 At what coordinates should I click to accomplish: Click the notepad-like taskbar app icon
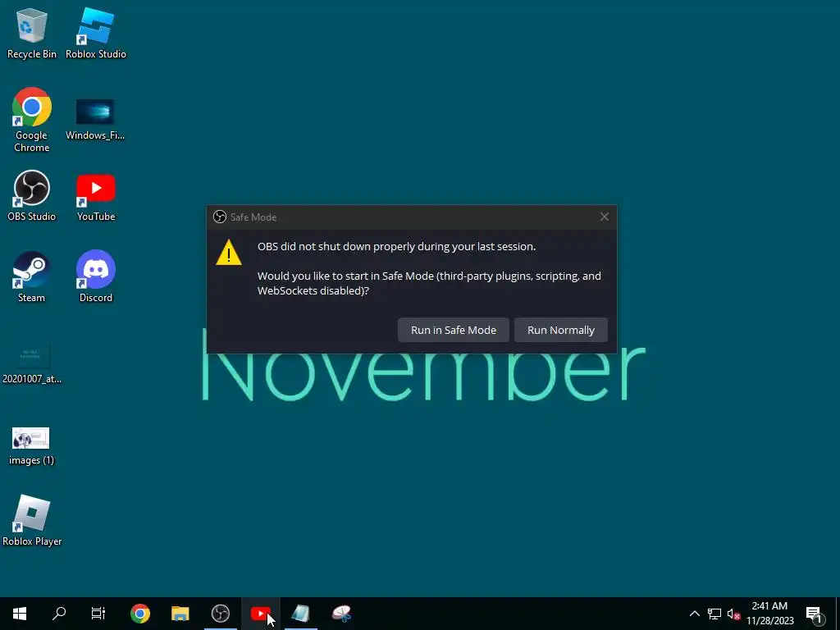tap(300, 614)
